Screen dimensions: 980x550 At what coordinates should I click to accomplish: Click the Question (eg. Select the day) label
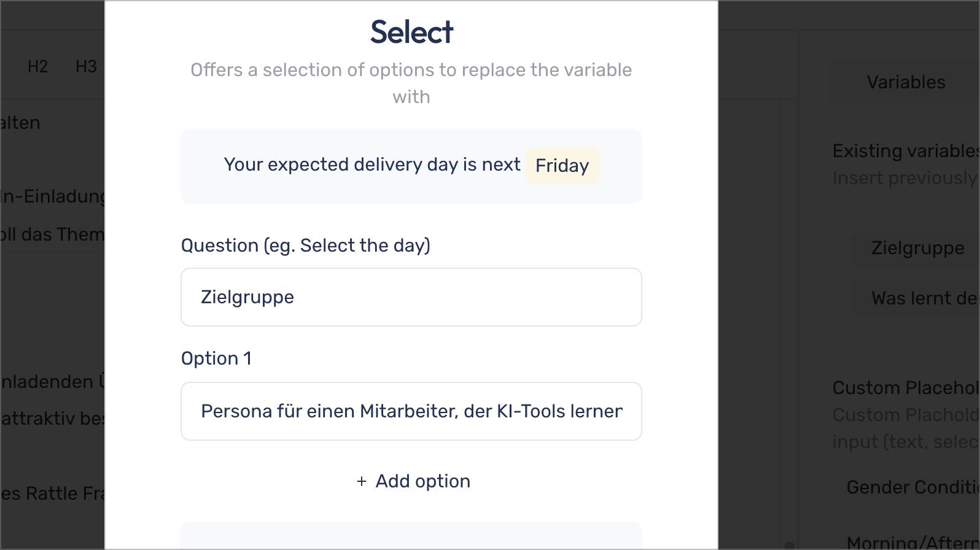click(306, 246)
